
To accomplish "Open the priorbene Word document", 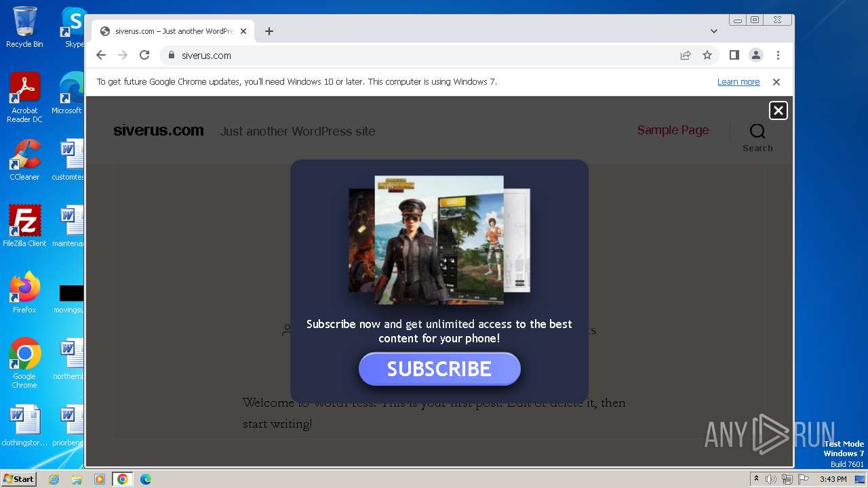I will [68, 426].
